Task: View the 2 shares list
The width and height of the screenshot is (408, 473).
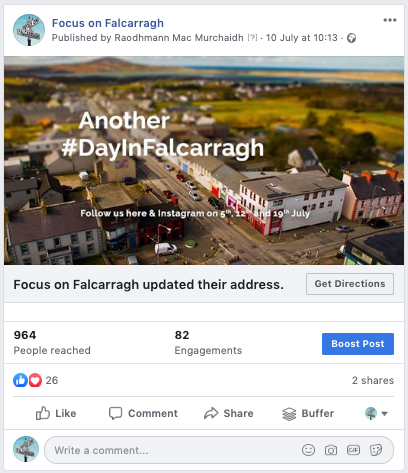Action: pos(373,380)
